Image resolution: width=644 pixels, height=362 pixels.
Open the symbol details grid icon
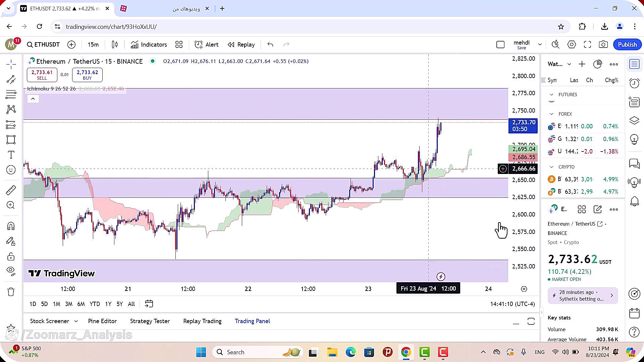click(582, 209)
